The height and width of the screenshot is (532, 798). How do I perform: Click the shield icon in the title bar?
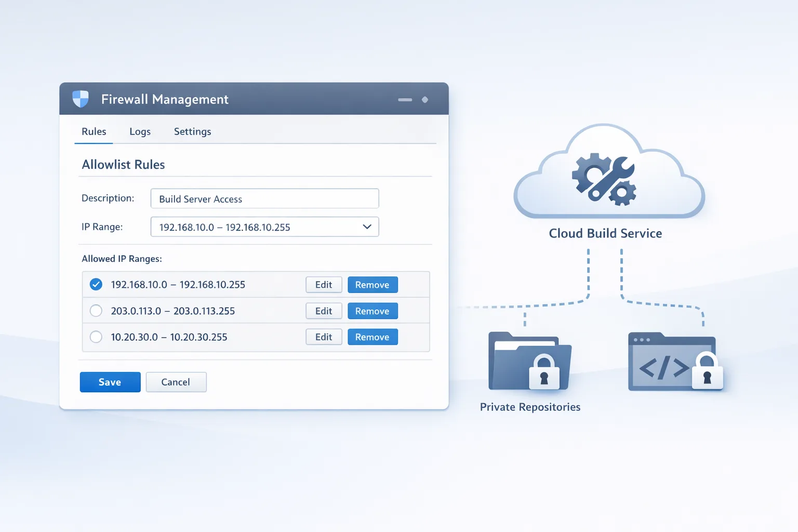click(81, 99)
